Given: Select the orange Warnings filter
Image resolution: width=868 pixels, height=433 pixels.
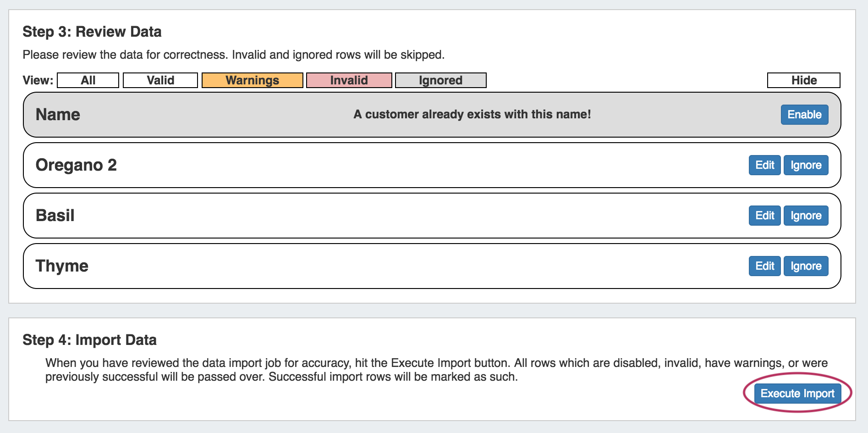Looking at the screenshot, I should click(252, 80).
